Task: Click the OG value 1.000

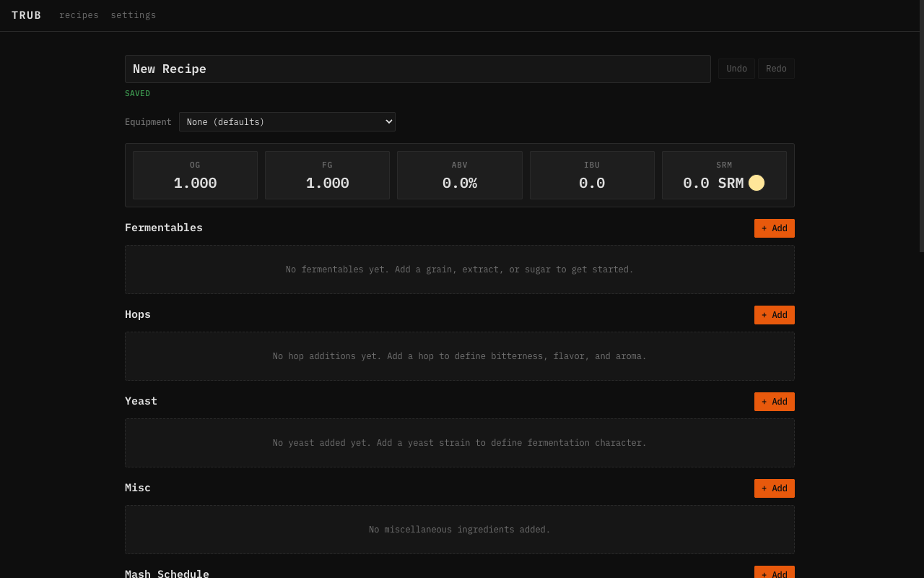Action: (195, 184)
